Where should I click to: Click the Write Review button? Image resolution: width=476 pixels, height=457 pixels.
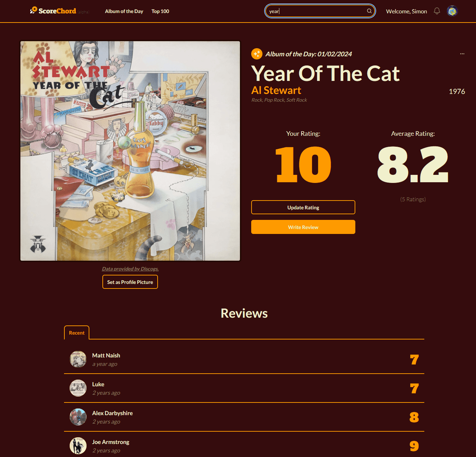coord(303,227)
